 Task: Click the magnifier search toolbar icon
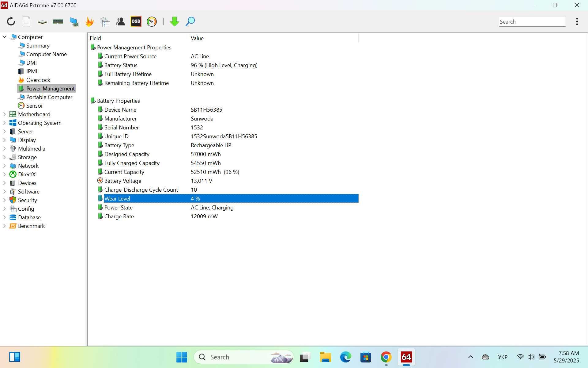[x=190, y=21]
